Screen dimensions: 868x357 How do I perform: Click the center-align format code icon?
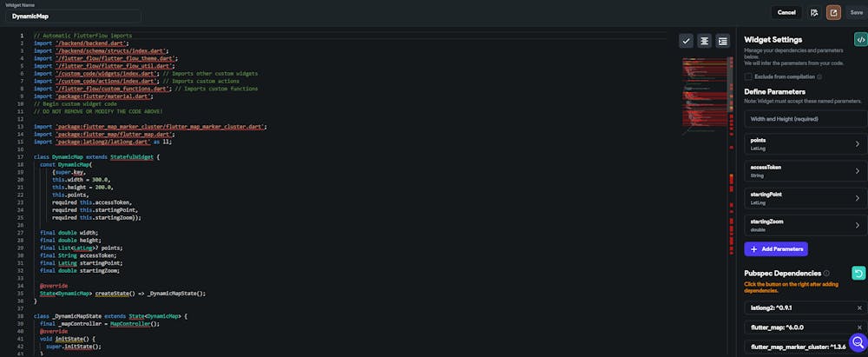coord(704,41)
